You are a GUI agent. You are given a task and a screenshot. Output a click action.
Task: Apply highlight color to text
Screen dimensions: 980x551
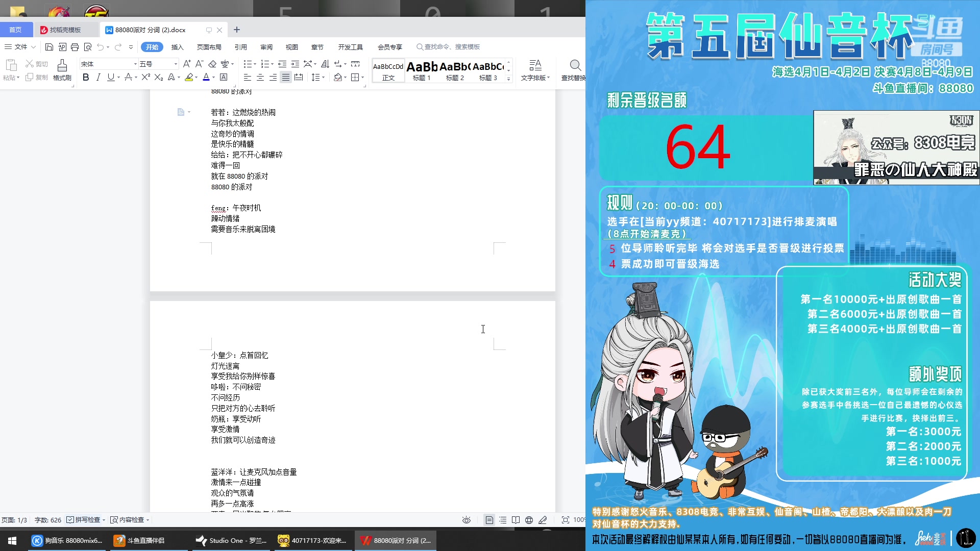pyautogui.click(x=188, y=78)
